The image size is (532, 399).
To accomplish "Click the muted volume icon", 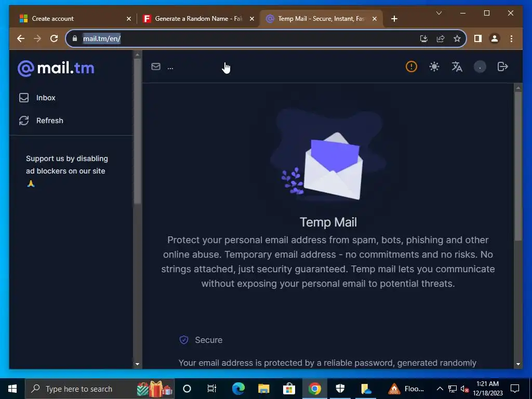I will 464,389.
